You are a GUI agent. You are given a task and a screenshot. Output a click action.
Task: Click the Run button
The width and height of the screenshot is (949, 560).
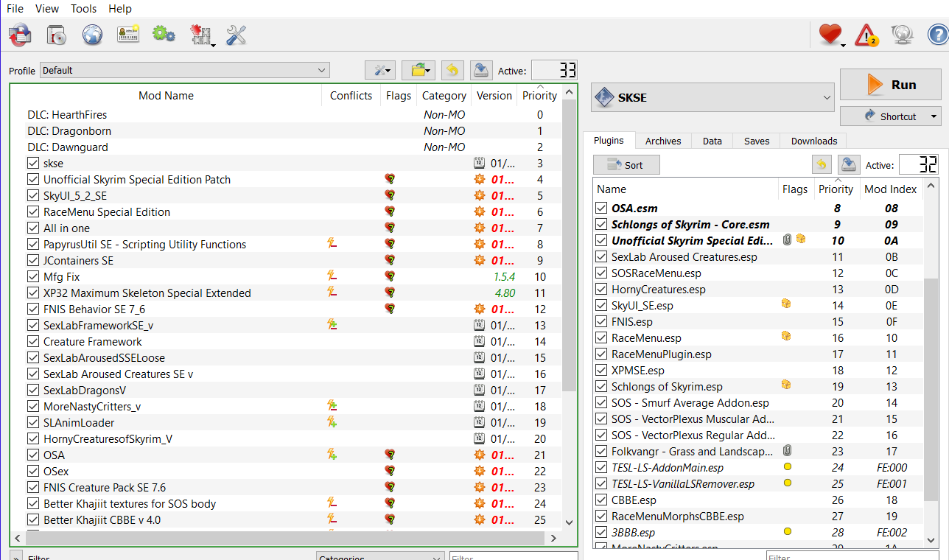[x=891, y=85]
